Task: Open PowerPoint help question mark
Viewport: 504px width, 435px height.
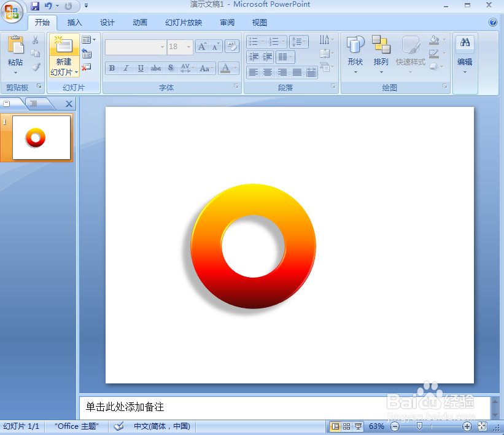Action: point(493,22)
